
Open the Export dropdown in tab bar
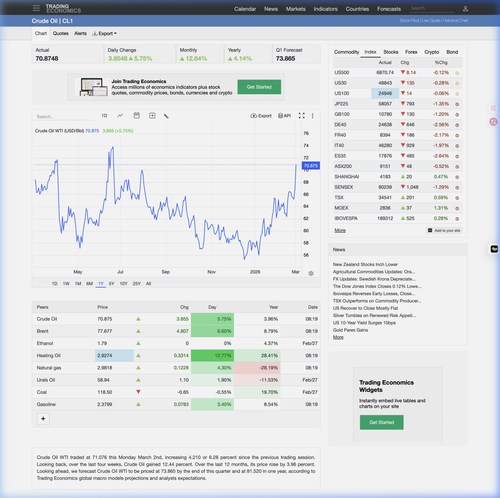click(104, 33)
